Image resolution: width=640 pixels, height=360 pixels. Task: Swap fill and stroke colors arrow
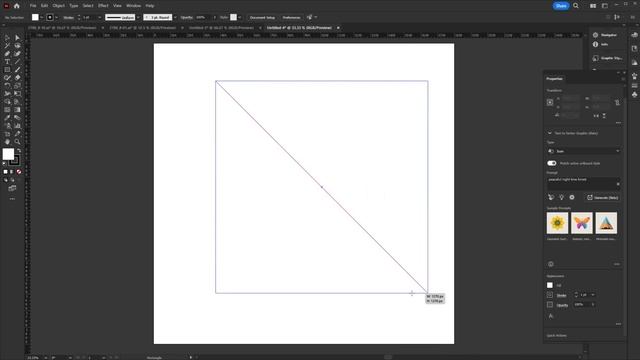19,151
